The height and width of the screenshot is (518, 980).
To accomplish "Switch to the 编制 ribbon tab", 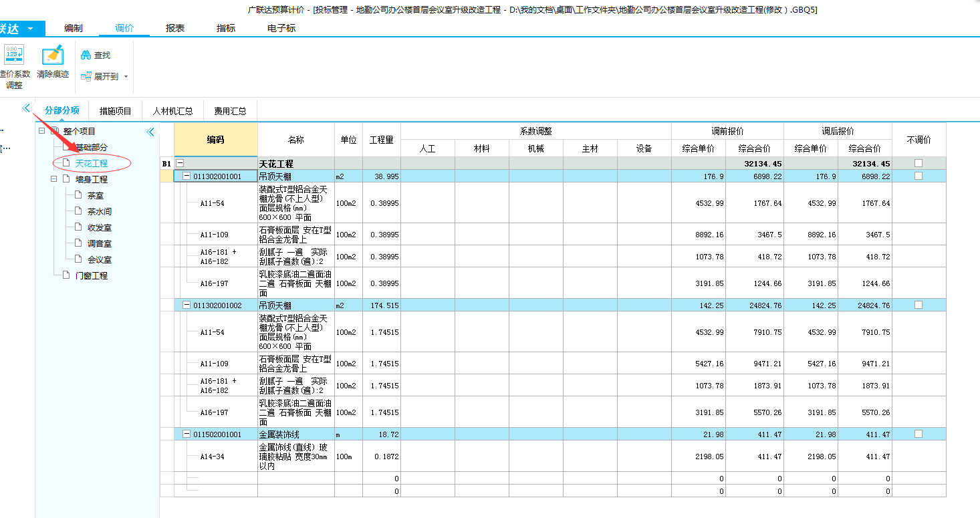I will (74, 28).
